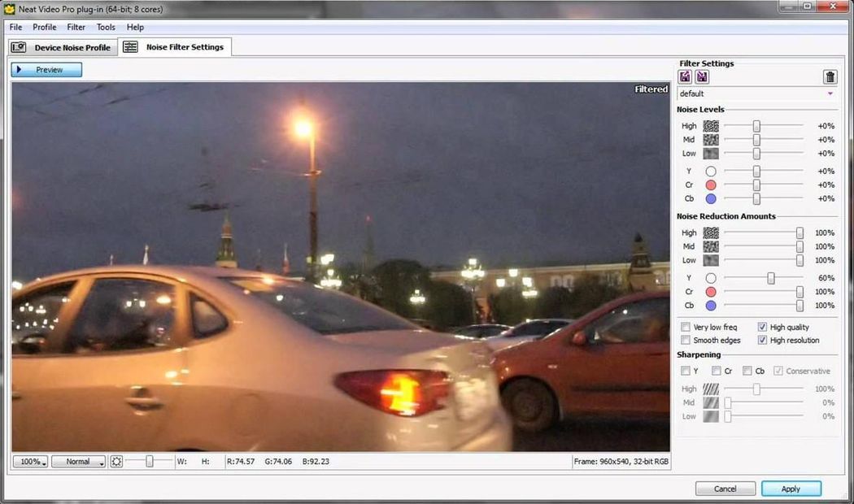Click the Mid frequency icon in Noise Levels
854x504 pixels.
[711, 139]
